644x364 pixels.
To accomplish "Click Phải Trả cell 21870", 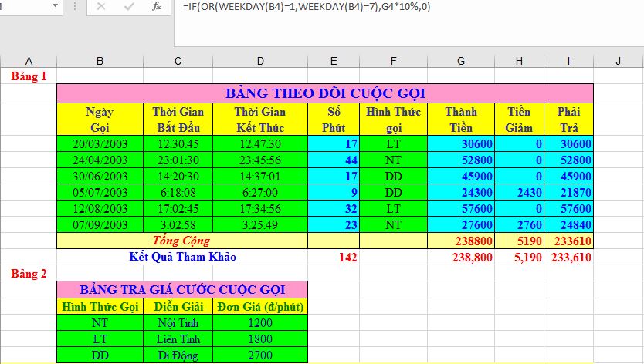I will click(569, 193).
